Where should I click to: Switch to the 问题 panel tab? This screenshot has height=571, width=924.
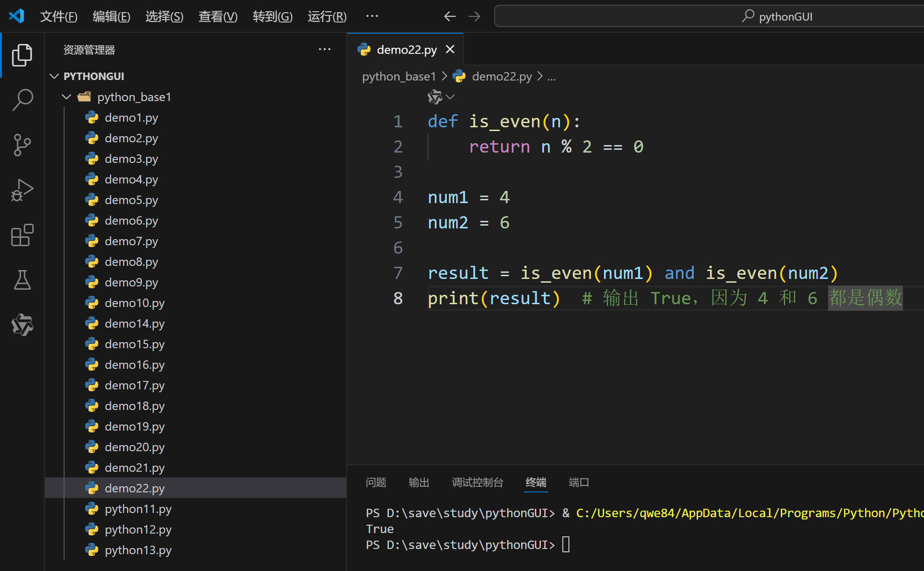376,482
